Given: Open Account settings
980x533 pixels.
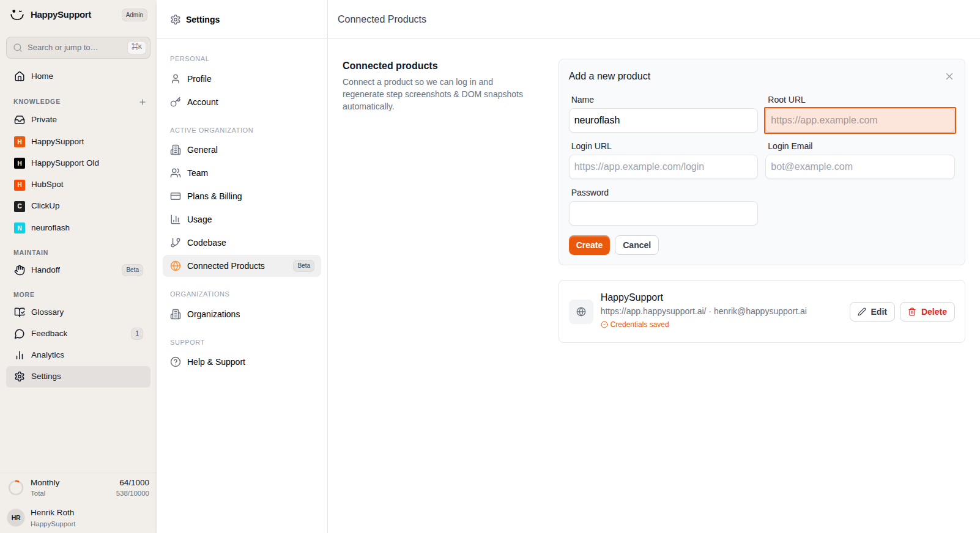Looking at the screenshot, I should (x=242, y=102).
